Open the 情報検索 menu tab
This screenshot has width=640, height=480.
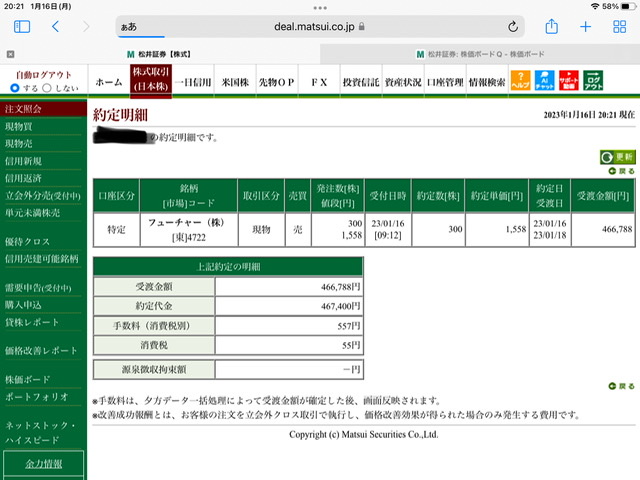click(x=487, y=82)
